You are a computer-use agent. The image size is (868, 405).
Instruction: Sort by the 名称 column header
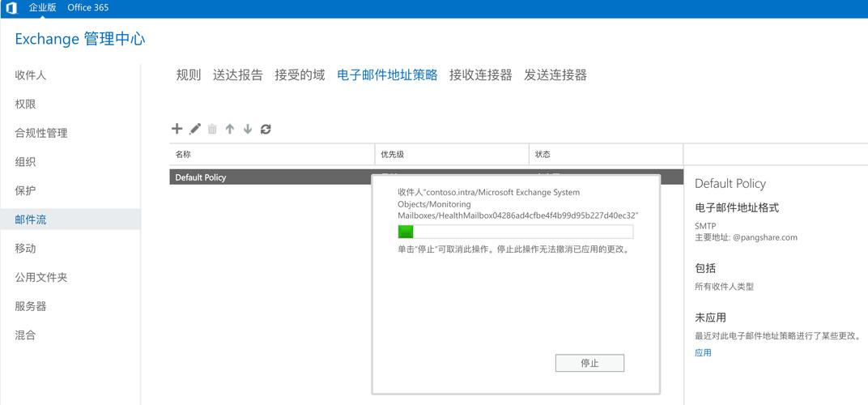pyautogui.click(x=272, y=154)
